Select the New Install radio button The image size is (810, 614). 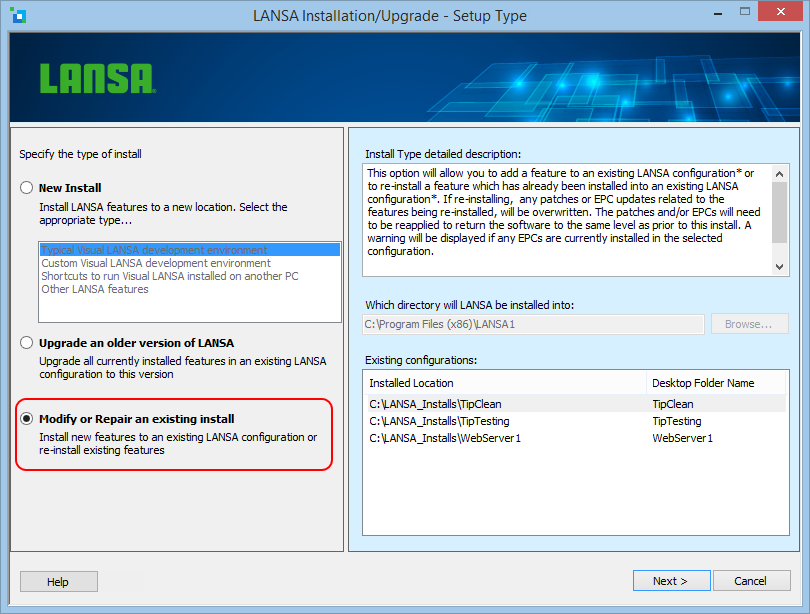(x=27, y=187)
